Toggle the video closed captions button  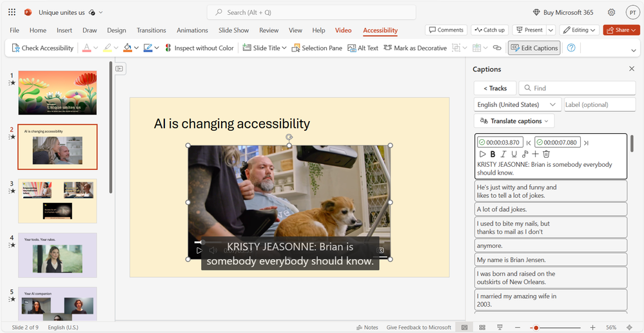(x=380, y=250)
